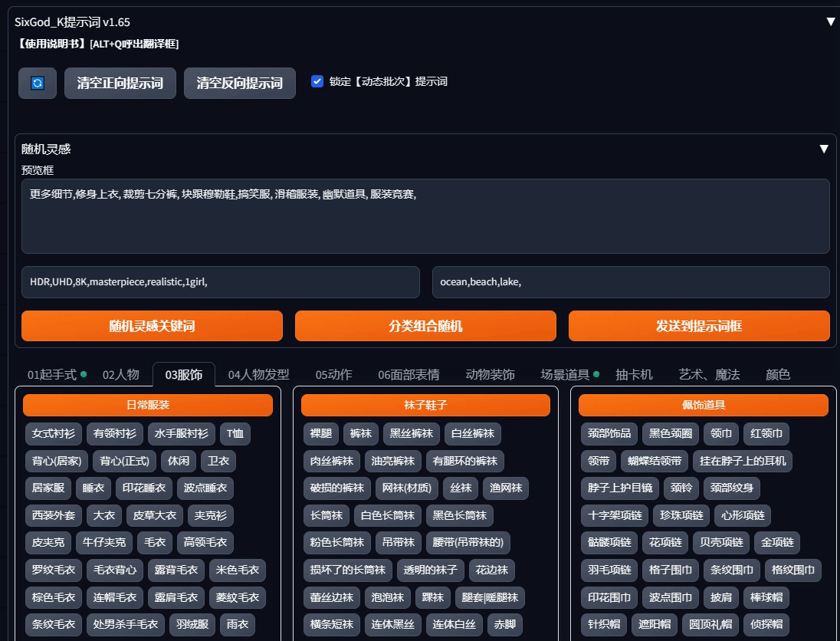Collapse the 随机灵感 section arrow
840x641 pixels.
click(824, 149)
